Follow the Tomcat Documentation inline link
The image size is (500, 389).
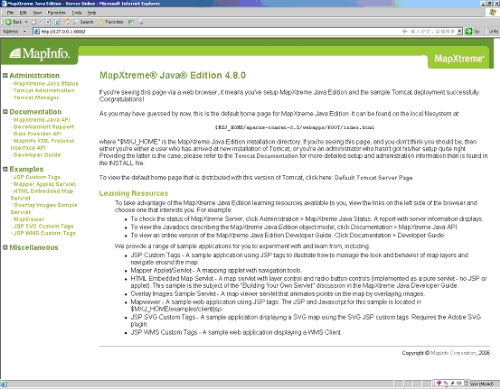[266, 156]
